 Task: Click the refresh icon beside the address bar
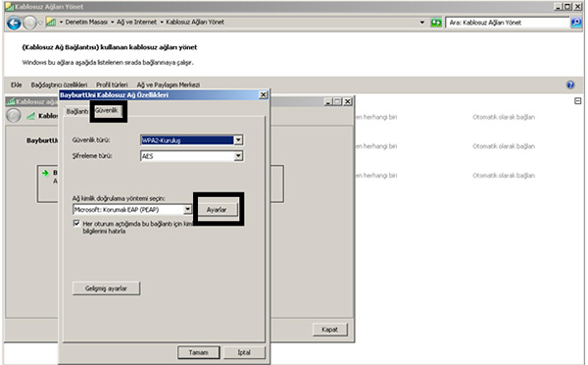pyautogui.click(x=436, y=23)
